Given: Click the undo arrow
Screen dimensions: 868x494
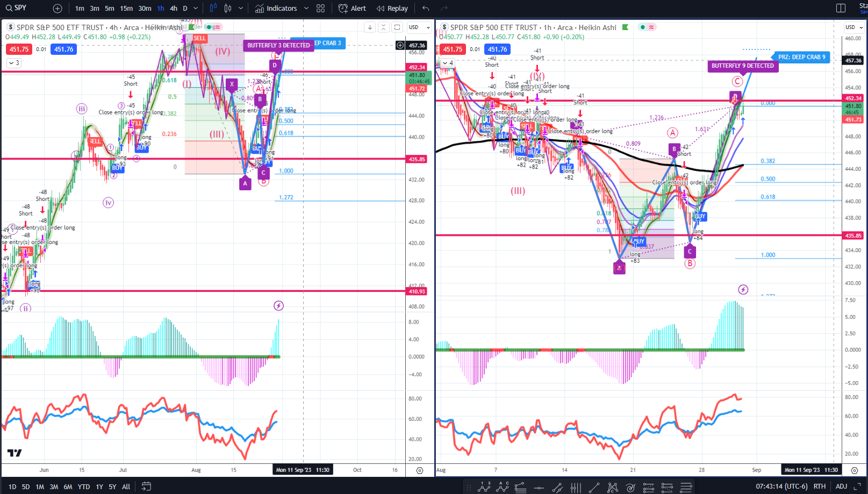Looking at the screenshot, I should [426, 9].
